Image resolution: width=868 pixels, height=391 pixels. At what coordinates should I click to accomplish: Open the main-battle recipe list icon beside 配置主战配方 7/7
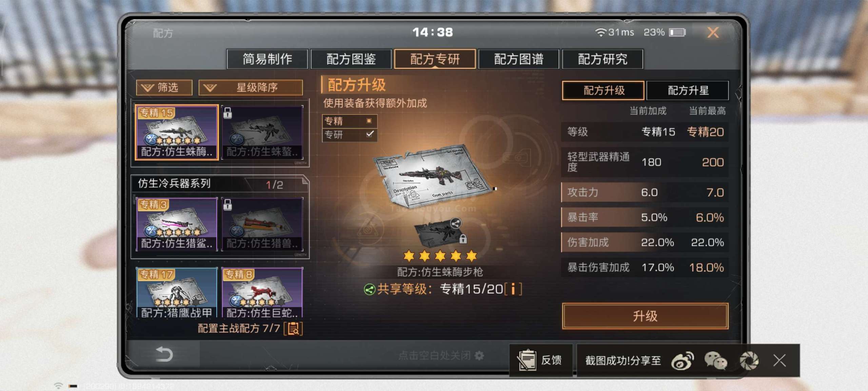(x=293, y=329)
